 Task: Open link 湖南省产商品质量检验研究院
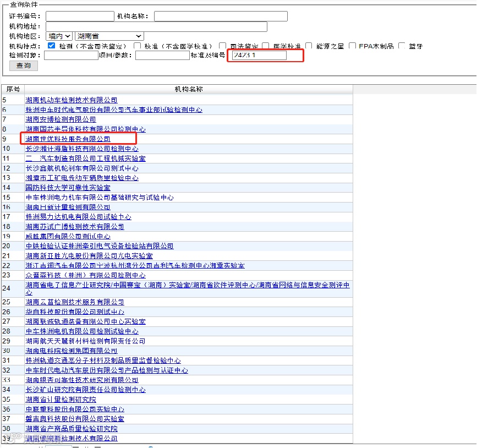tap(72, 429)
